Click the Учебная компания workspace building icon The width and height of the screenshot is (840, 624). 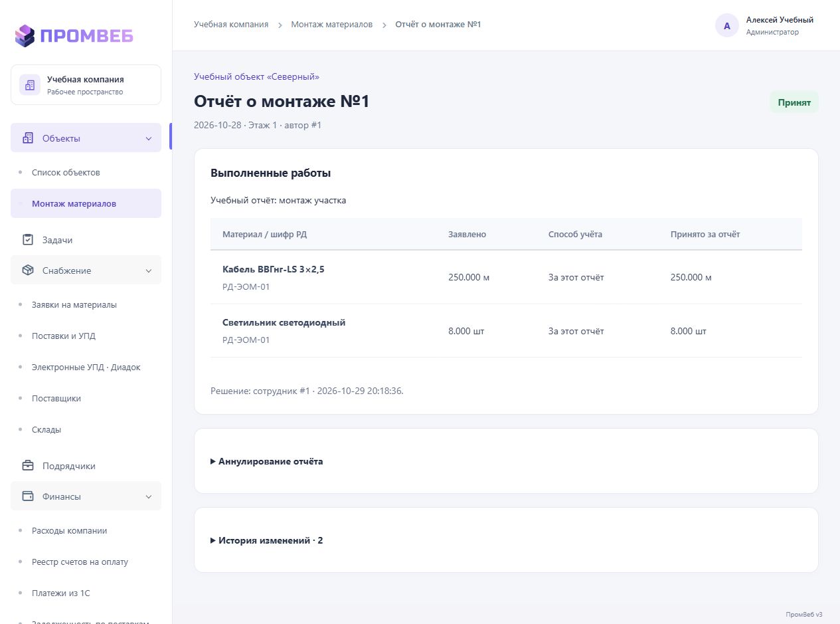coord(30,85)
